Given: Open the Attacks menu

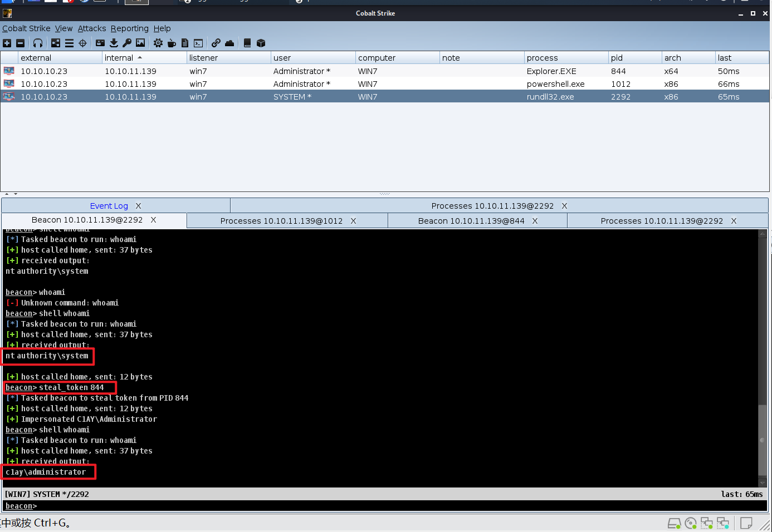Looking at the screenshot, I should [x=92, y=28].
